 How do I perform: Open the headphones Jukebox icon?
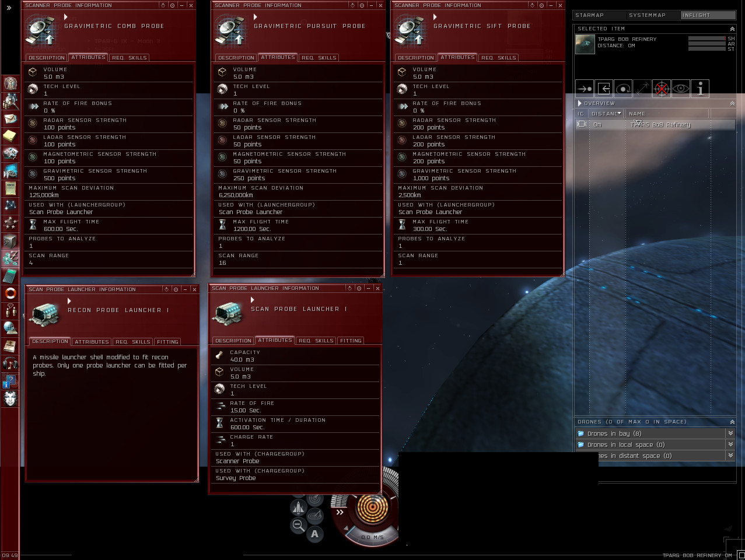click(x=11, y=363)
